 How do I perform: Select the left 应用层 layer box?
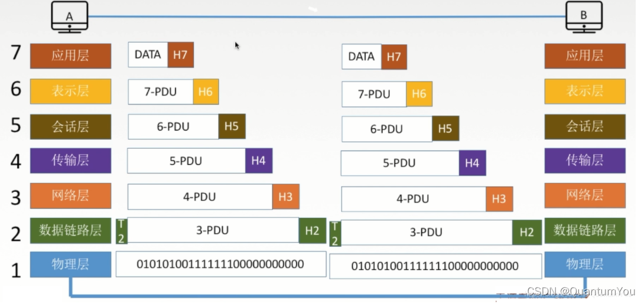click(x=71, y=56)
